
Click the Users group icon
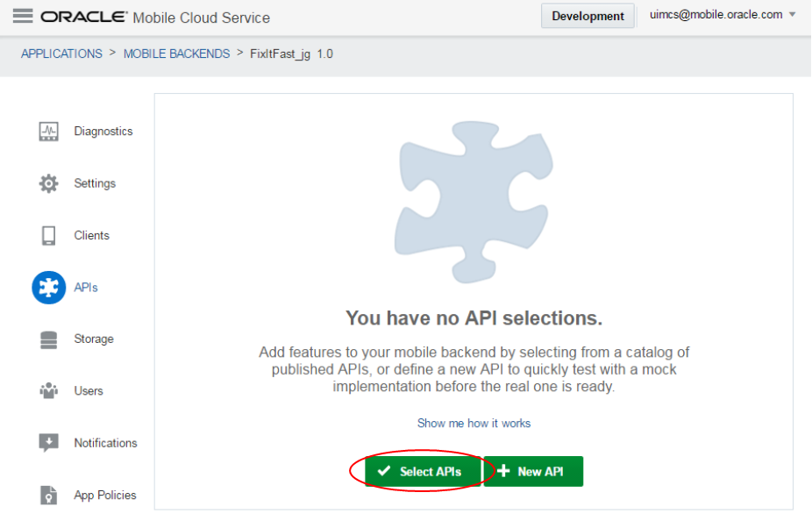49,391
